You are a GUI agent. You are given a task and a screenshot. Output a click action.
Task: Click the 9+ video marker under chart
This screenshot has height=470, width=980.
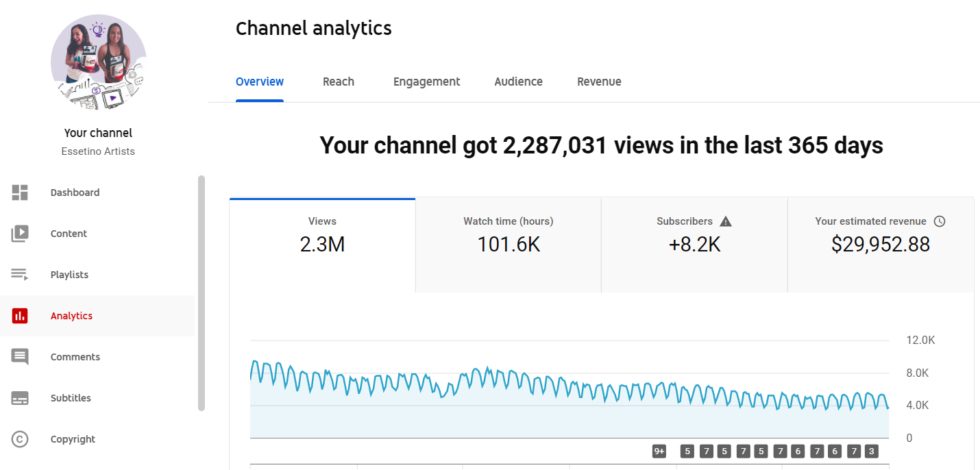pyautogui.click(x=659, y=451)
